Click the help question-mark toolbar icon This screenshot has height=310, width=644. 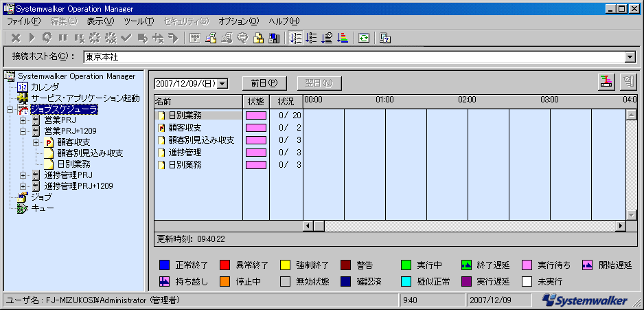tap(385, 38)
